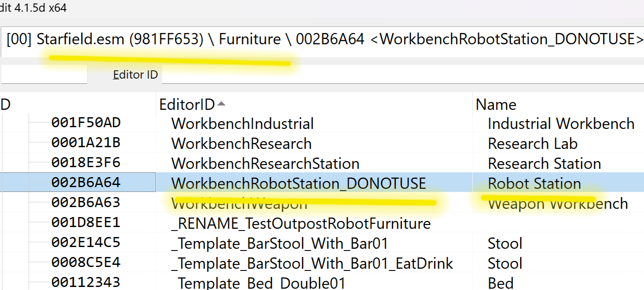Select WorkbenchResearch record
This screenshot has height=290, width=644.
[x=242, y=144]
